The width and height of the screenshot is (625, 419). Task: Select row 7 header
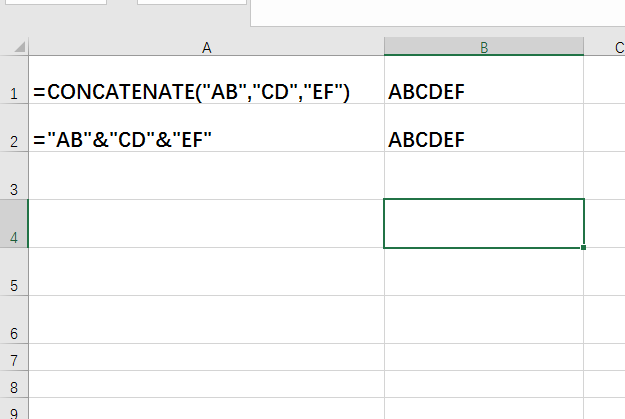pos(14,359)
